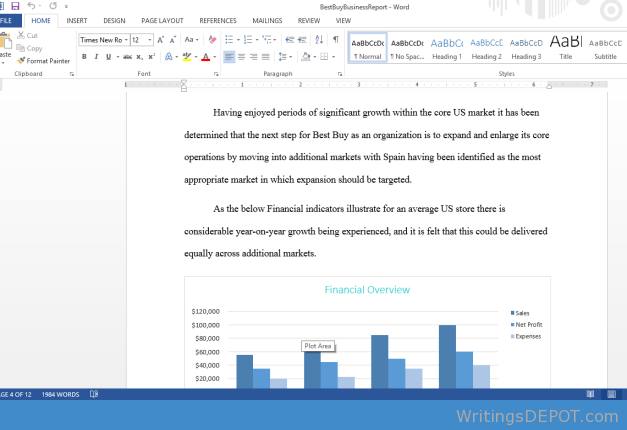Click the Text Effects glowing A icon
This screenshot has width=627, height=430.
pos(169,57)
